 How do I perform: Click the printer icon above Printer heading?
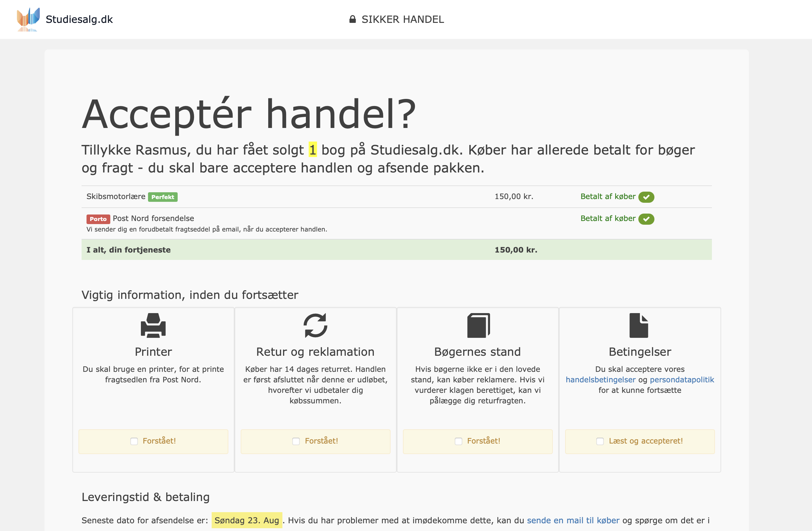pyautogui.click(x=153, y=325)
